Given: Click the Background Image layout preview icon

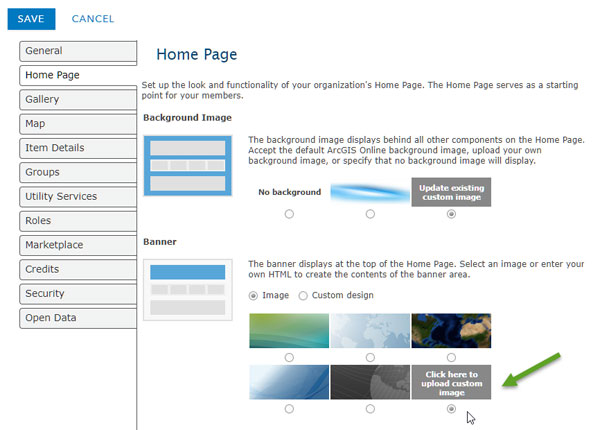Looking at the screenshot, I should pyautogui.click(x=188, y=166).
